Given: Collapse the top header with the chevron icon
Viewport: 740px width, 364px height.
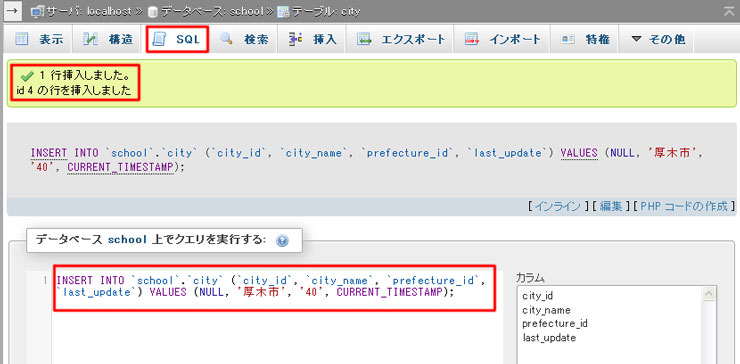Looking at the screenshot, I should click(x=729, y=12).
